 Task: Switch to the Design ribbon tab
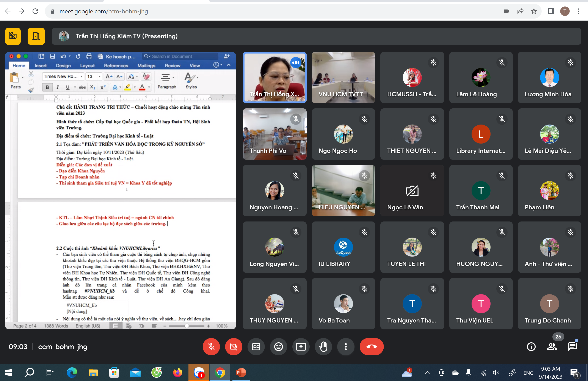tap(63, 66)
